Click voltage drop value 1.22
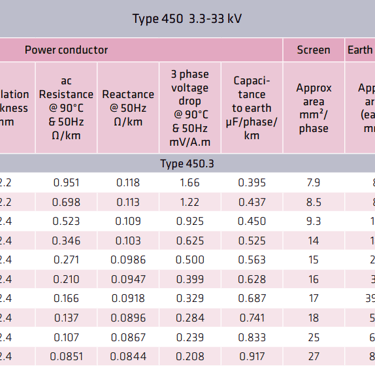Viewport: 375px width, 366px height. tap(190, 202)
